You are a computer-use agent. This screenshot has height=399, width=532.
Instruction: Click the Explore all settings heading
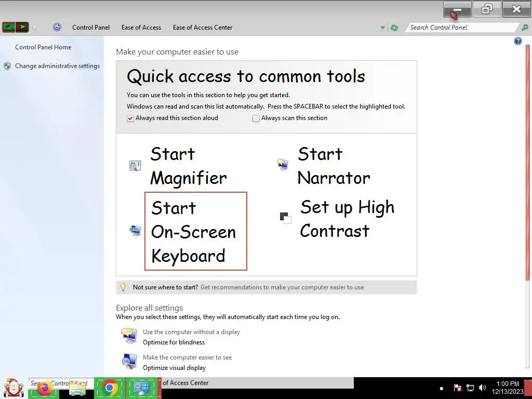coord(149,308)
